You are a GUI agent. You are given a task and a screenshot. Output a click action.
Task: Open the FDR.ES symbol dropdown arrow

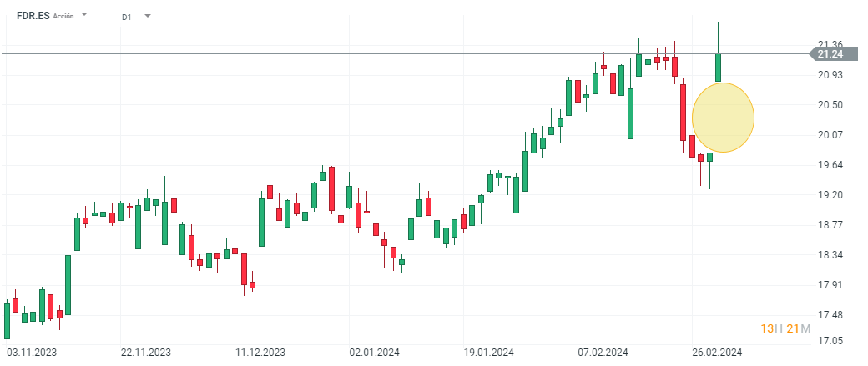(x=84, y=15)
